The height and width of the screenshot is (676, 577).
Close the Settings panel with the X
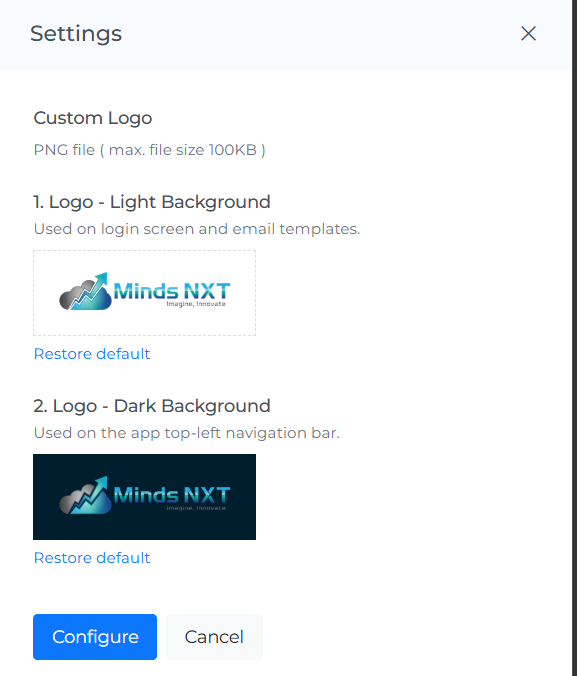click(x=528, y=33)
